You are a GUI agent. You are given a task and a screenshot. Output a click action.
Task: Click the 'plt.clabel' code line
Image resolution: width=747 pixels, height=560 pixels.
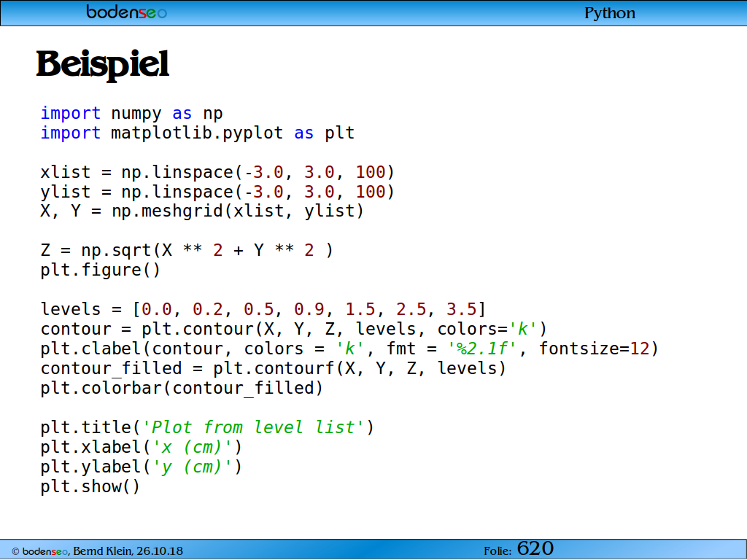[349, 349]
